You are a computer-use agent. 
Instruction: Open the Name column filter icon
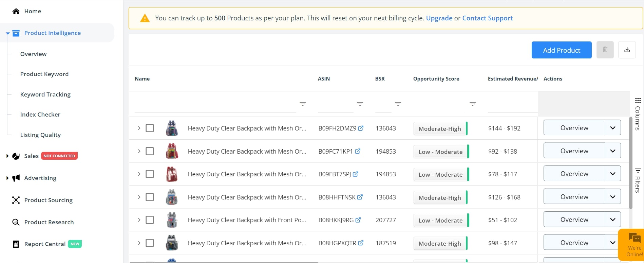pos(303,104)
